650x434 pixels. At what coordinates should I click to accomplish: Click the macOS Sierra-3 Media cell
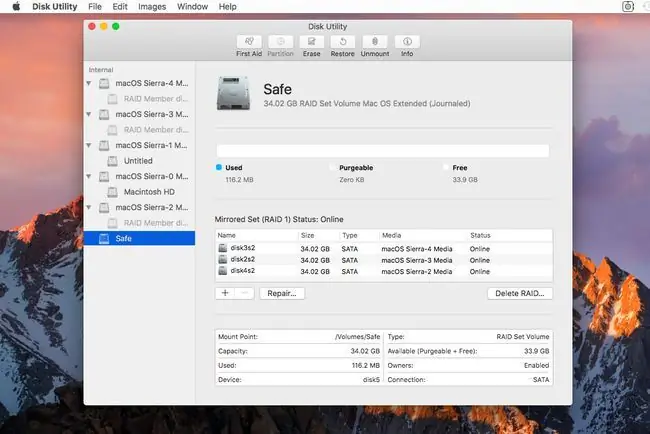pos(417,260)
